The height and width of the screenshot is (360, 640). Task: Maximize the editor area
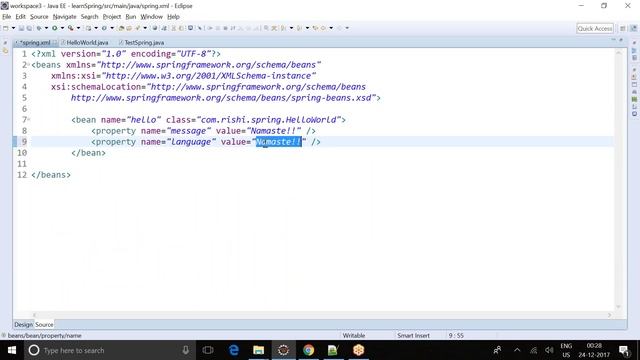(x=621, y=40)
